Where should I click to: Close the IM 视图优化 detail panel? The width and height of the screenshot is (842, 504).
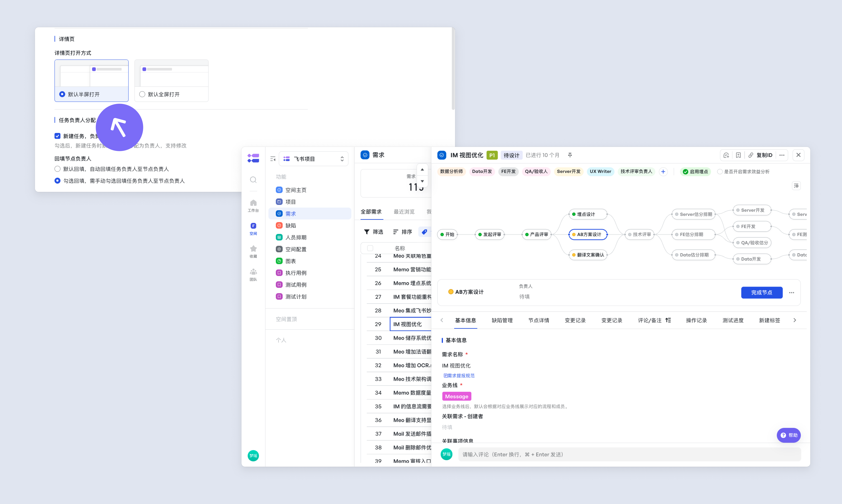point(798,155)
